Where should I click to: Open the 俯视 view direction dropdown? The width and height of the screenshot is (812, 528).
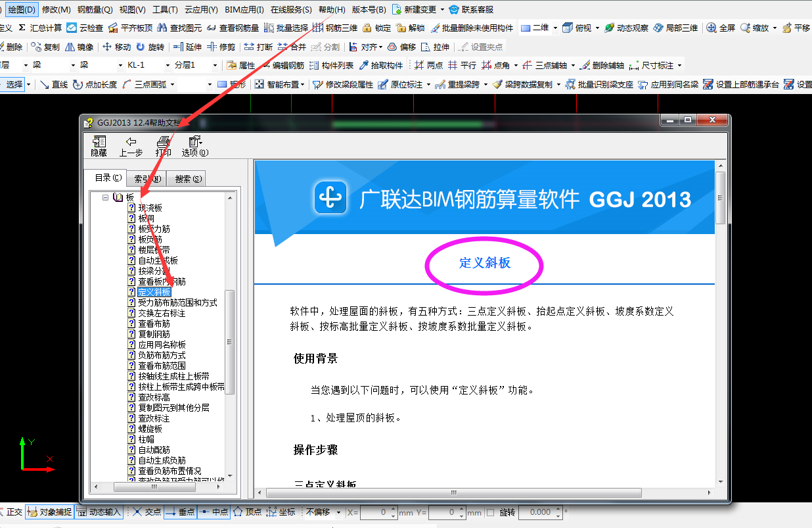[x=597, y=28]
